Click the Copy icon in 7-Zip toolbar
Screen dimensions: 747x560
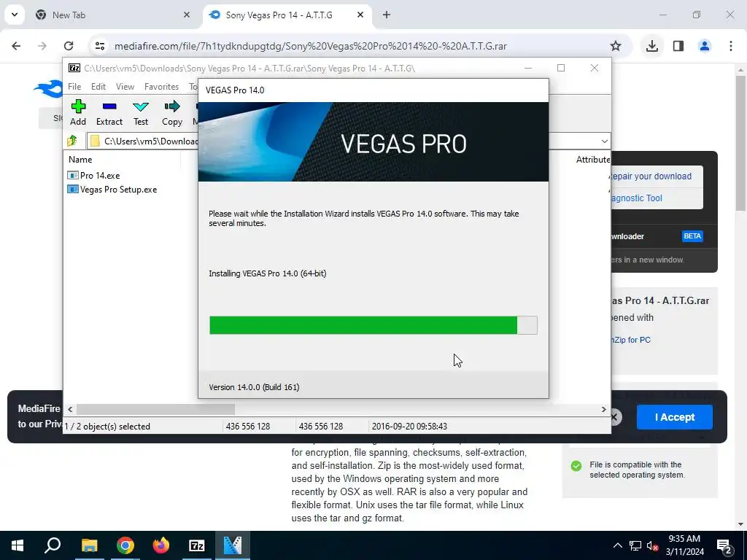[x=172, y=112]
